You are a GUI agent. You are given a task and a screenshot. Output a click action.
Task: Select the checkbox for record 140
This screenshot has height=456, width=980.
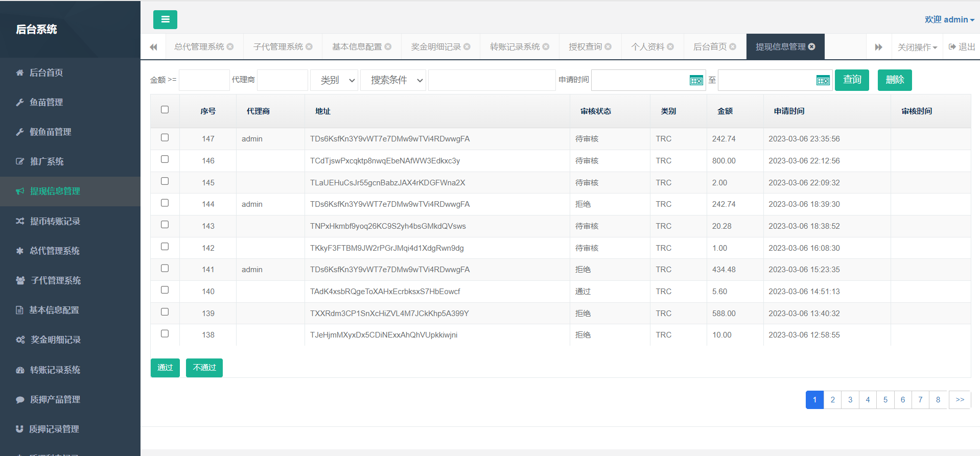(x=165, y=290)
